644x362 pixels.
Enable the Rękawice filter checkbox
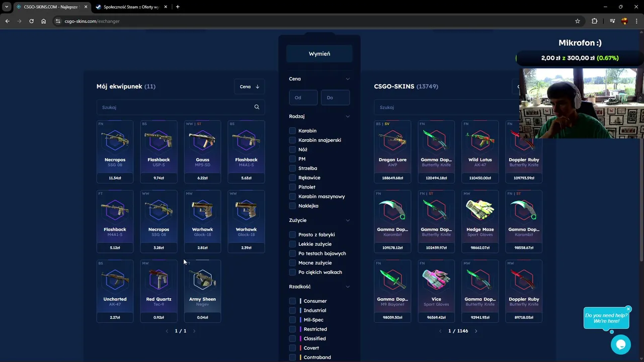click(292, 177)
